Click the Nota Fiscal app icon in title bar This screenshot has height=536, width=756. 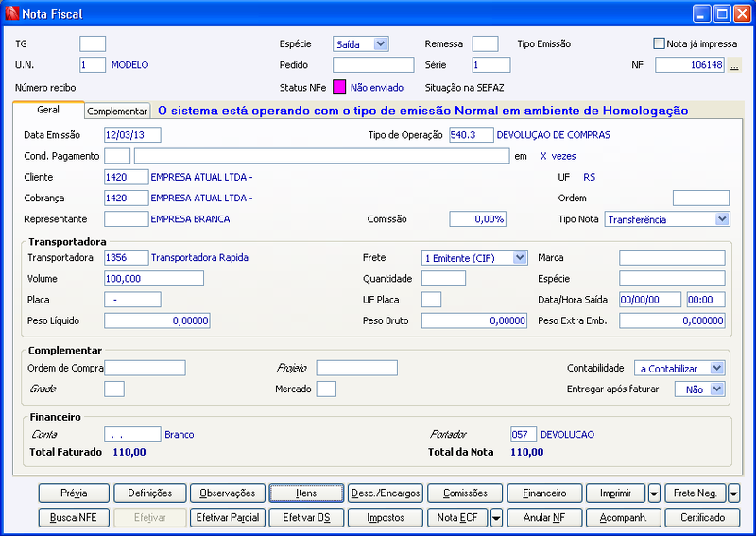(x=11, y=13)
